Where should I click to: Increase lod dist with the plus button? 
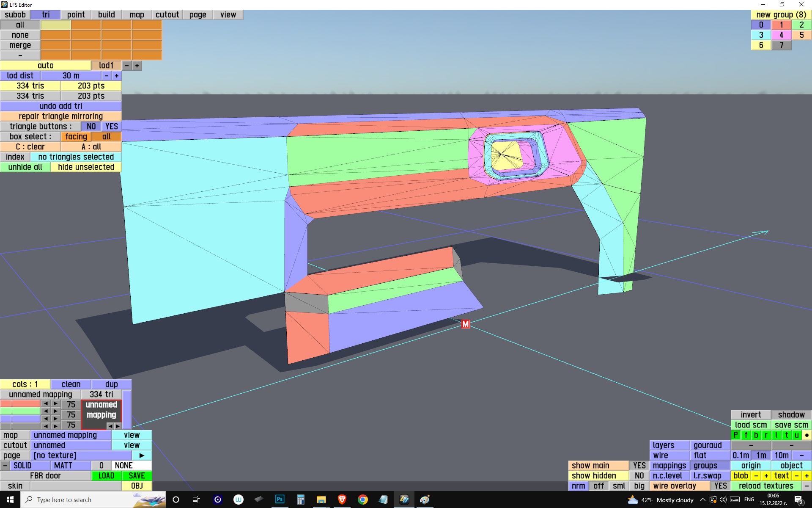coord(116,76)
